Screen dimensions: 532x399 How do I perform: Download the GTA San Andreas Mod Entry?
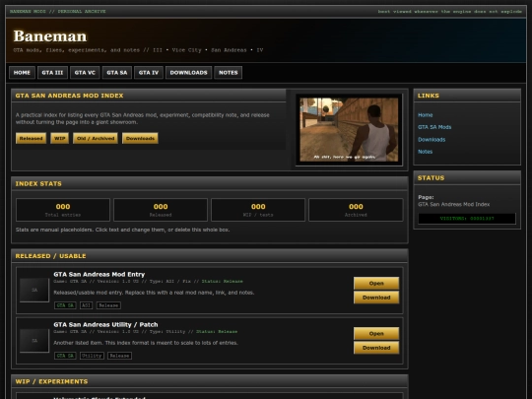click(376, 298)
